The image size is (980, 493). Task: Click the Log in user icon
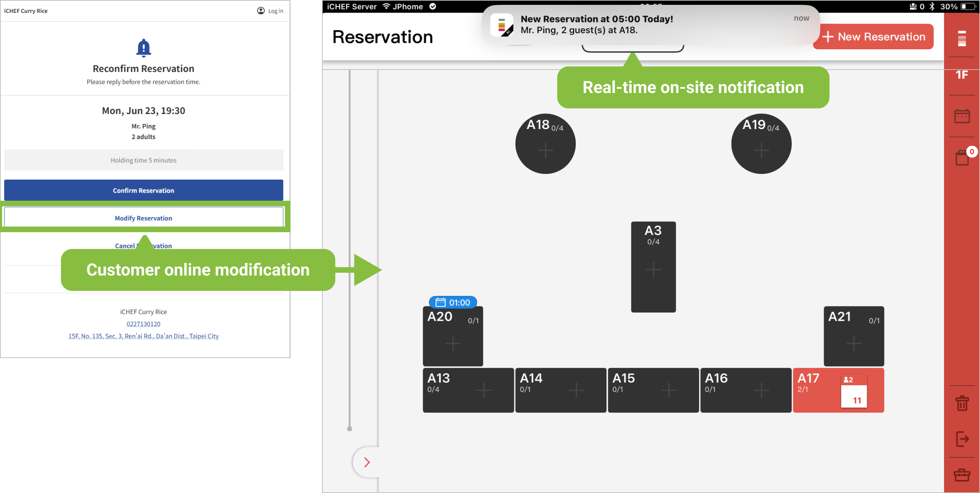(x=261, y=10)
